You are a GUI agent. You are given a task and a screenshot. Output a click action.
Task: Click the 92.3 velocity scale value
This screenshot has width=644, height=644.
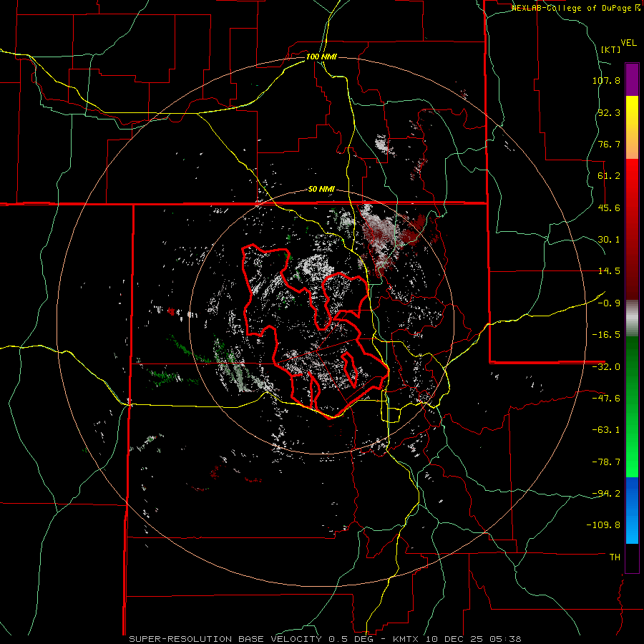[609, 112]
